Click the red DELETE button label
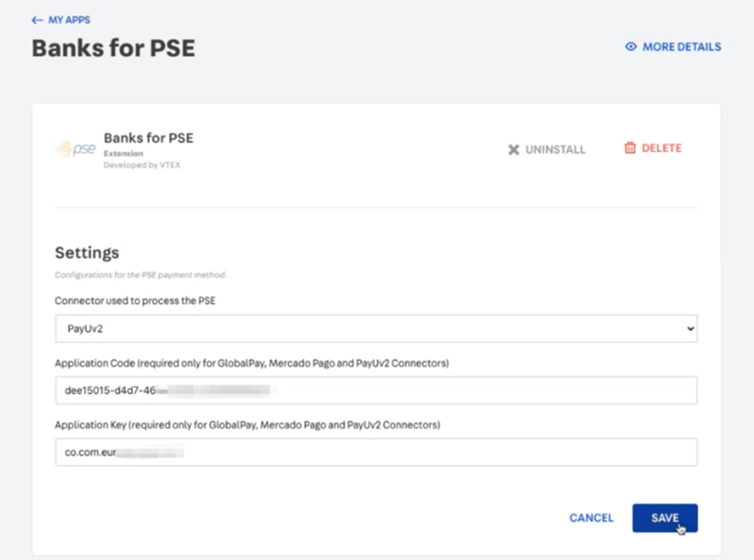The image size is (754, 560). pyautogui.click(x=661, y=148)
